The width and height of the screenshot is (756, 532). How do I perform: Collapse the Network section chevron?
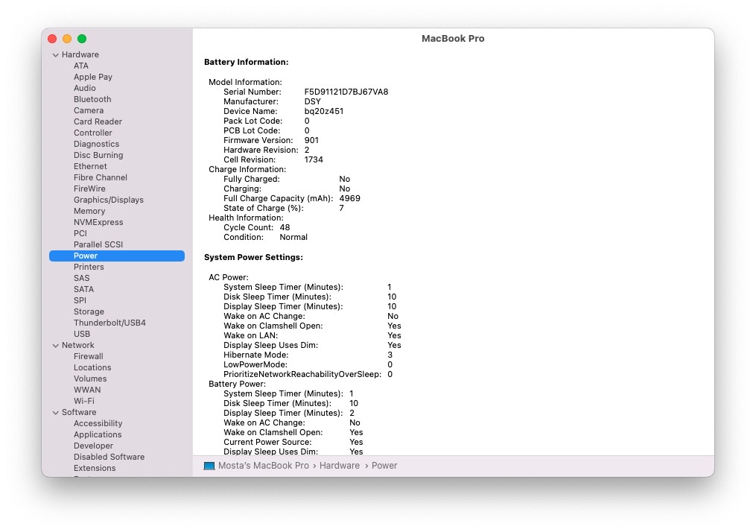(55, 345)
